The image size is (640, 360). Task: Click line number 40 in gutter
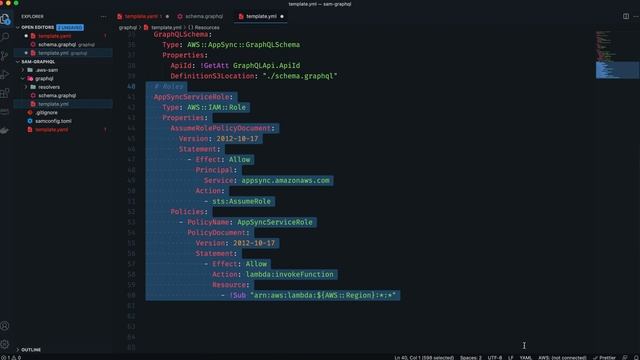(x=131, y=87)
